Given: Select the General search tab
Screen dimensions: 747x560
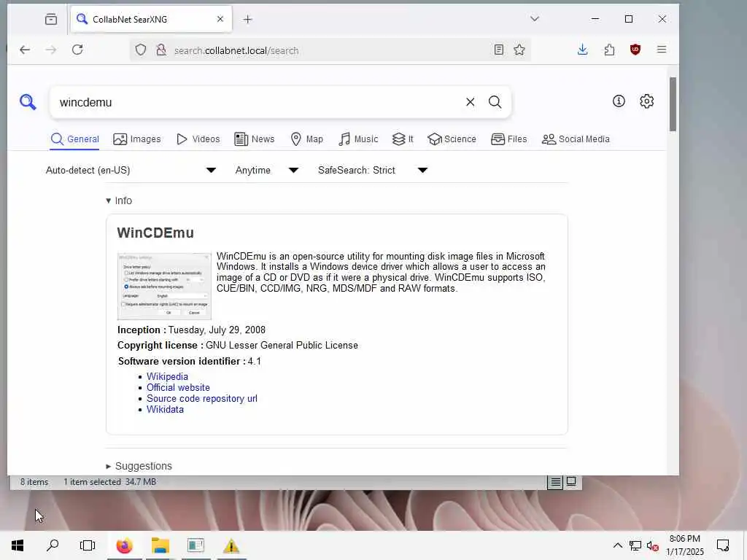Looking at the screenshot, I should tap(75, 139).
